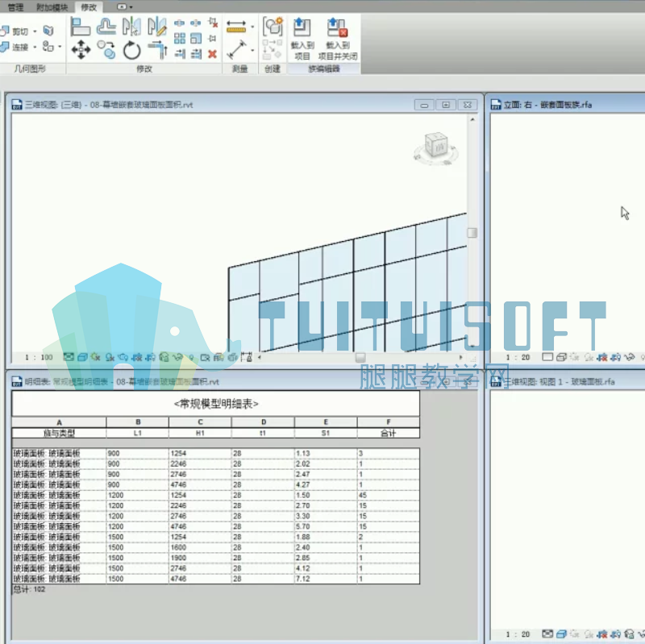Screen dimensions: 645x644
Task: Click the 连接 geometry button
Action: click(x=15, y=47)
